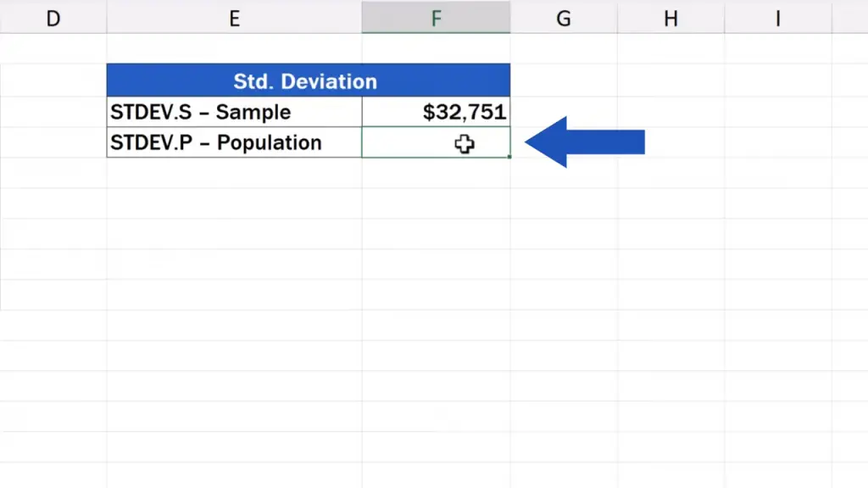
Task: Click the highlighted column F header
Action: pos(436,18)
